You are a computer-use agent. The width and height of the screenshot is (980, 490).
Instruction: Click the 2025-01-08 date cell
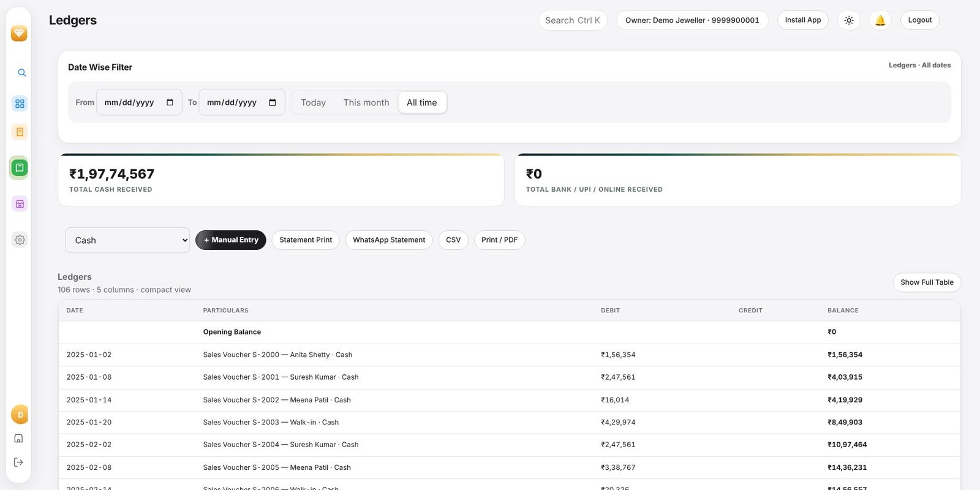coord(89,377)
